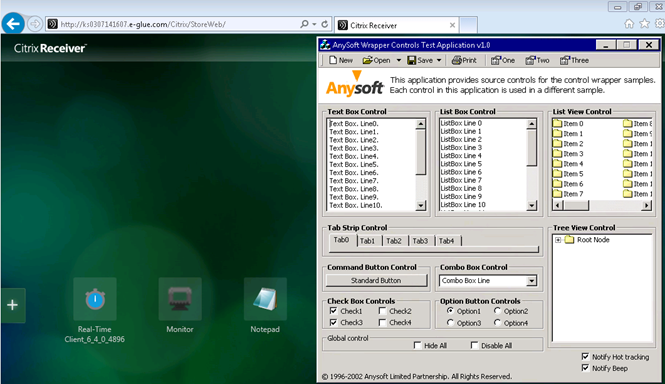The width and height of the screenshot is (665, 384).
Task: Click the Three toolbar button
Action: click(574, 60)
